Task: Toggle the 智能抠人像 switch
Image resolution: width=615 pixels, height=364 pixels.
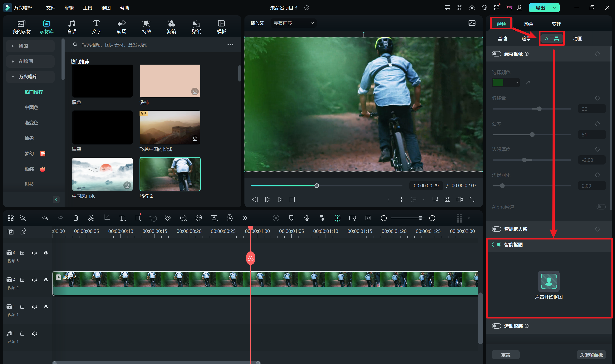Action: (497, 229)
